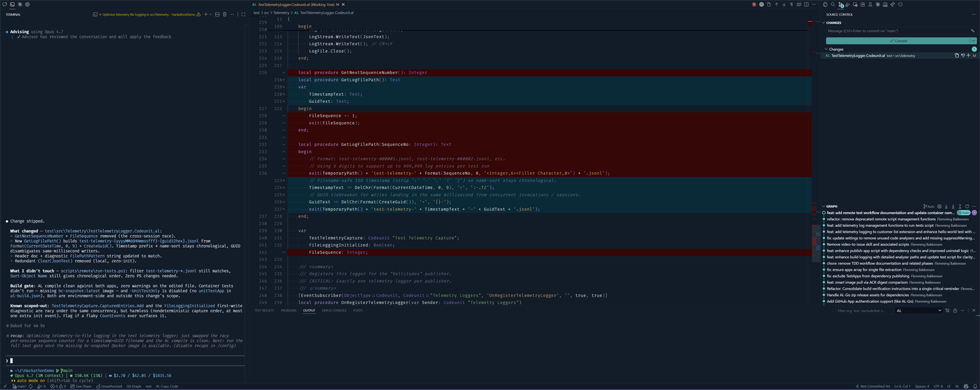The height and width of the screenshot is (390, 980).
Task: Switch to the TEST RESULTS panel tab
Action: (265, 310)
